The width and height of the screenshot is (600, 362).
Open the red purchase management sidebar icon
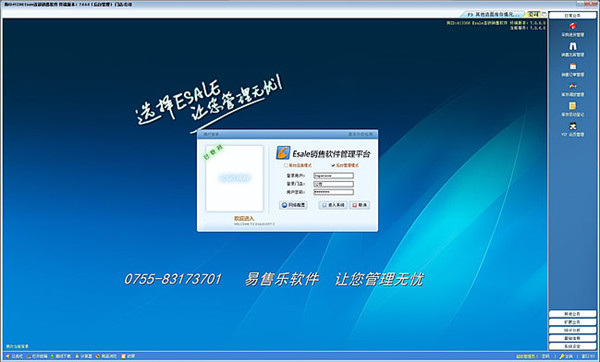(572, 26)
